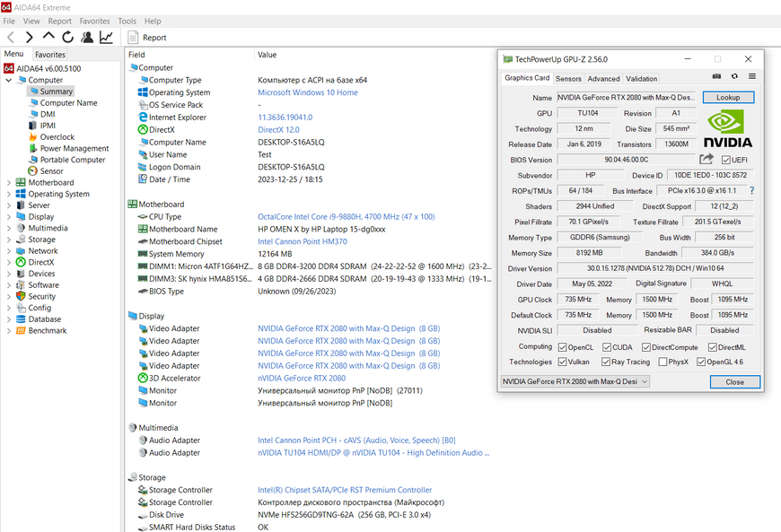Select DMI item in tree
781x532 pixels.
48,114
